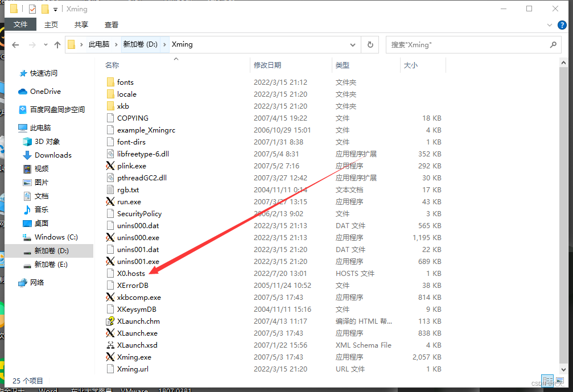Sort by the 名称 column header
The width and height of the screenshot is (573, 392).
pyautogui.click(x=112, y=65)
